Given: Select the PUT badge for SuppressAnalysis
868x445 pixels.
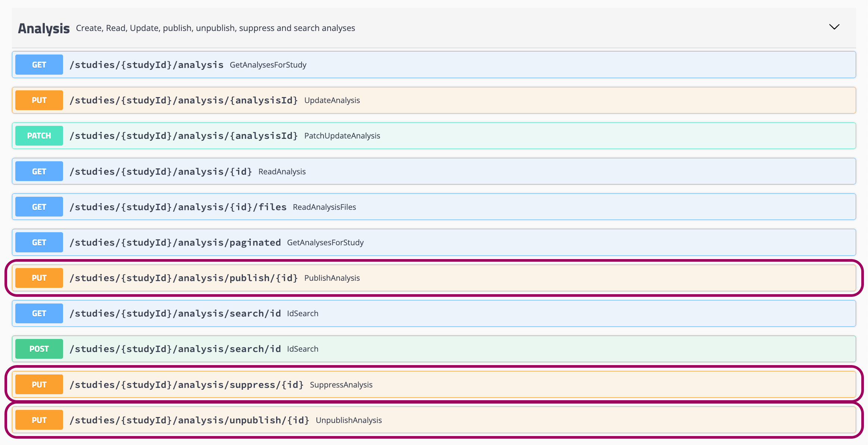Looking at the screenshot, I should point(39,384).
